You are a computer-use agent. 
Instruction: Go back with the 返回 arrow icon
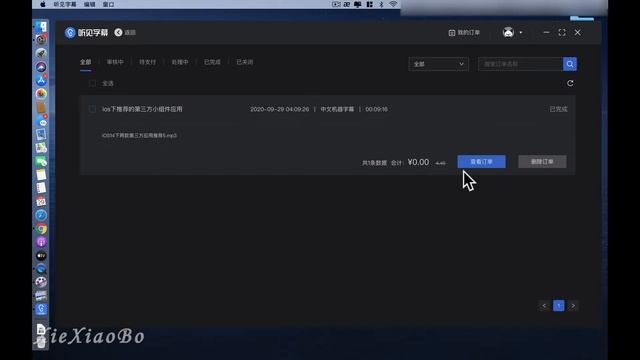(118, 32)
